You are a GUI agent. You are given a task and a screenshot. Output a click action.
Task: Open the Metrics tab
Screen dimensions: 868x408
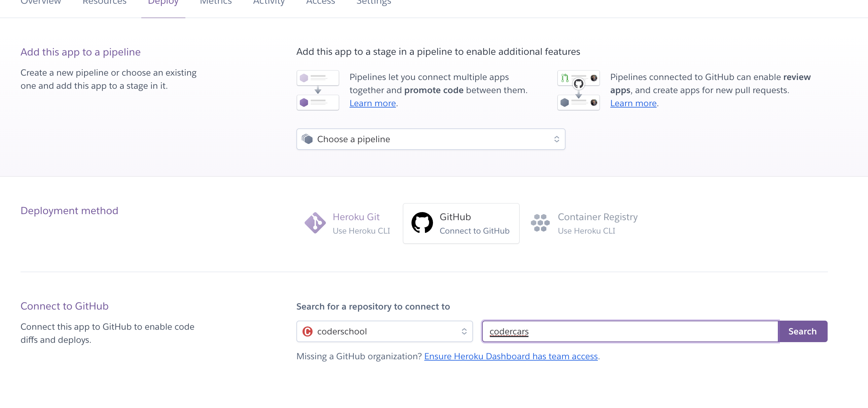[216, 3]
